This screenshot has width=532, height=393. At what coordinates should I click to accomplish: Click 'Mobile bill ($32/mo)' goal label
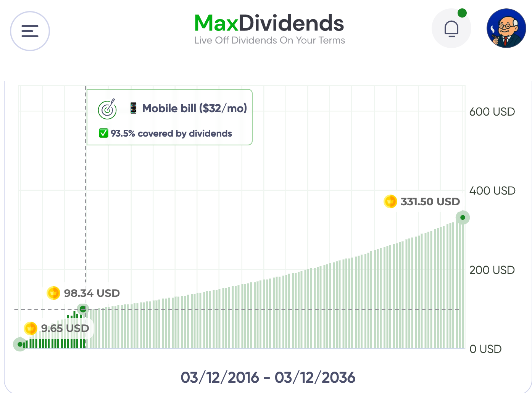tap(195, 108)
